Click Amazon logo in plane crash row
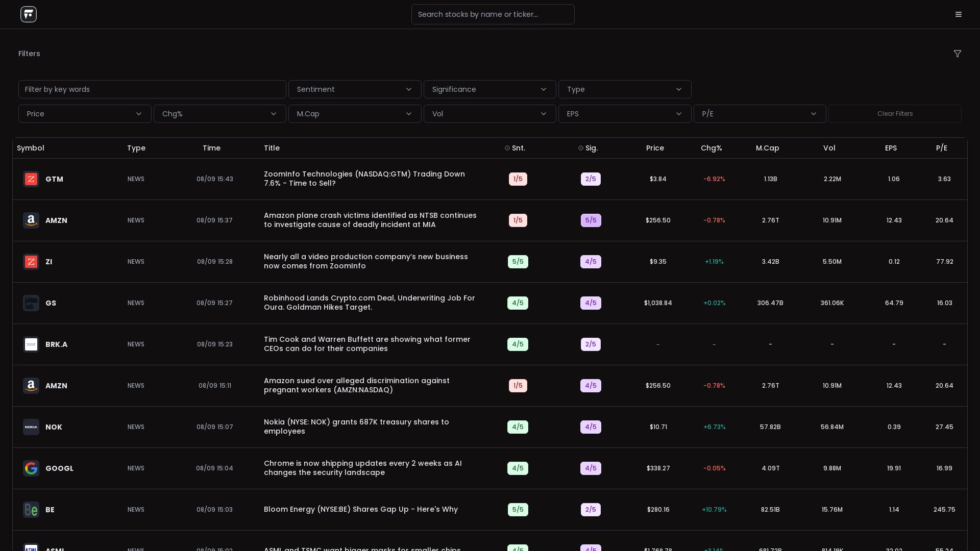This screenshot has width=980, height=551. click(31, 220)
